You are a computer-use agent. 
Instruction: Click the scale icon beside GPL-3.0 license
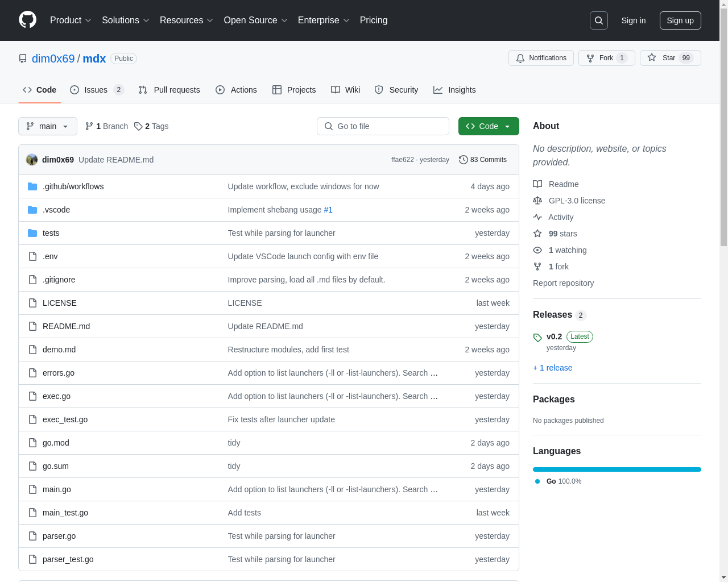pyautogui.click(x=537, y=201)
